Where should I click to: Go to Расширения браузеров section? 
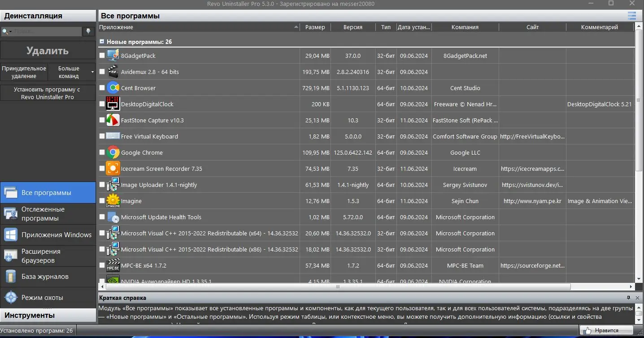point(48,256)
